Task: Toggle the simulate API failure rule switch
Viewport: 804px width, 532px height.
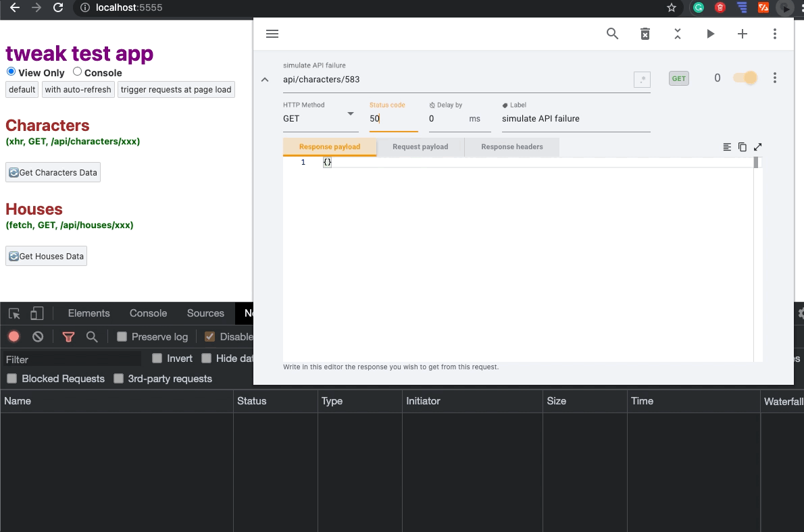Action: (745, 78)
